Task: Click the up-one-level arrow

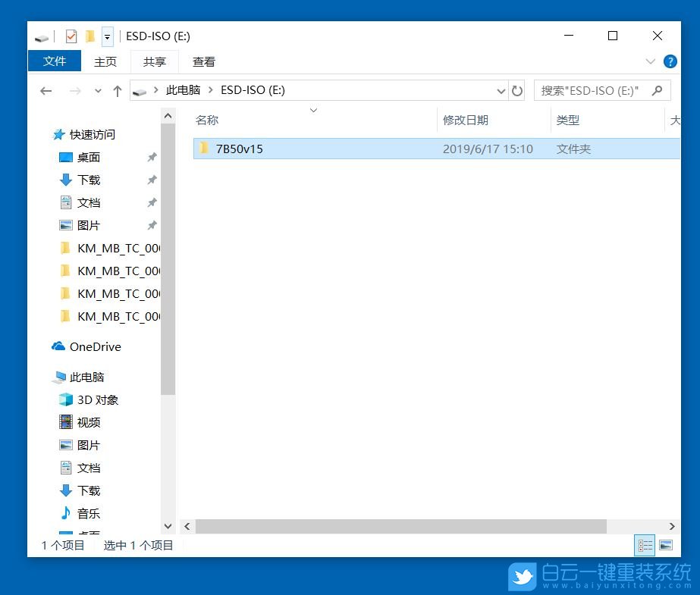Action: click(118, 90)
